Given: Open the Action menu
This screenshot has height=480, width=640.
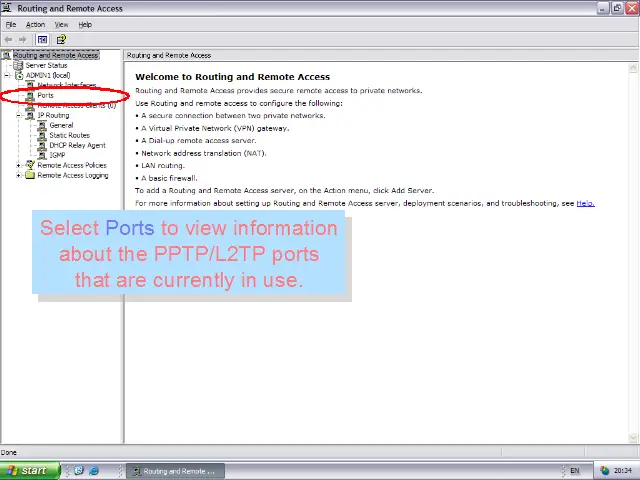Looking at the screenshot, I should [35, 24].
